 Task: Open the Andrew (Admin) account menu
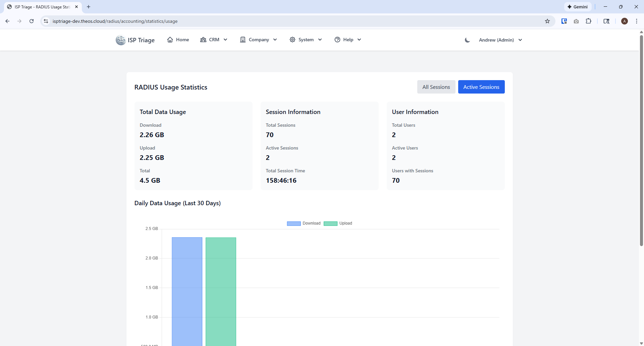click(x=500, y=40)
